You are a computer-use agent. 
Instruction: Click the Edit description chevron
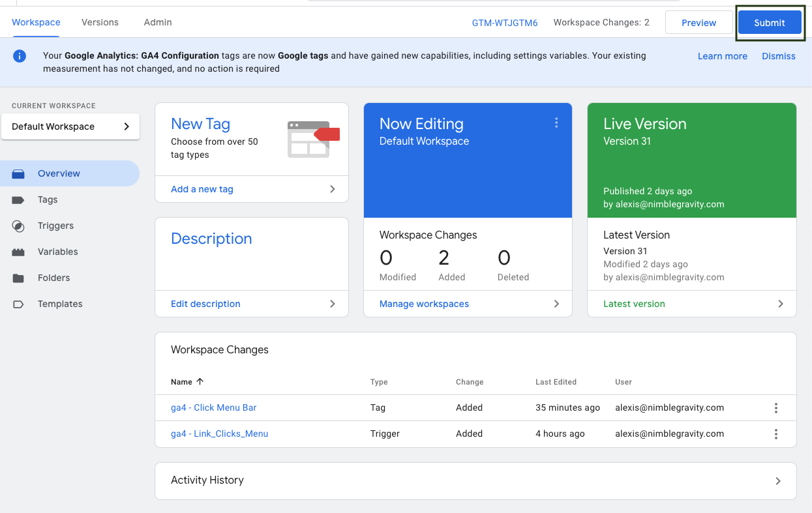pyautogui.click(x=333, y=304)
